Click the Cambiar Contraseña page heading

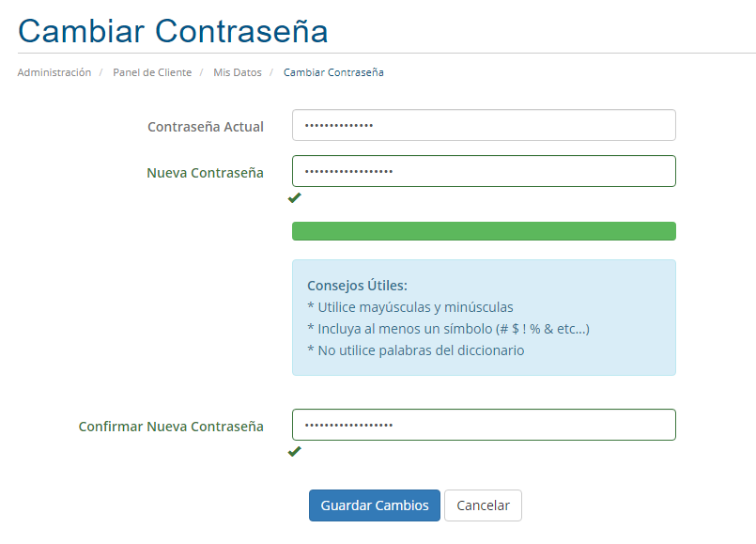[x=174, y=30]
